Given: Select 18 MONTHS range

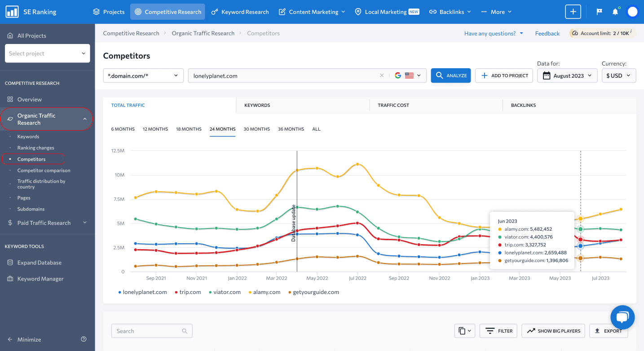Looking at the screenshot, I should [x=189, y=129].
